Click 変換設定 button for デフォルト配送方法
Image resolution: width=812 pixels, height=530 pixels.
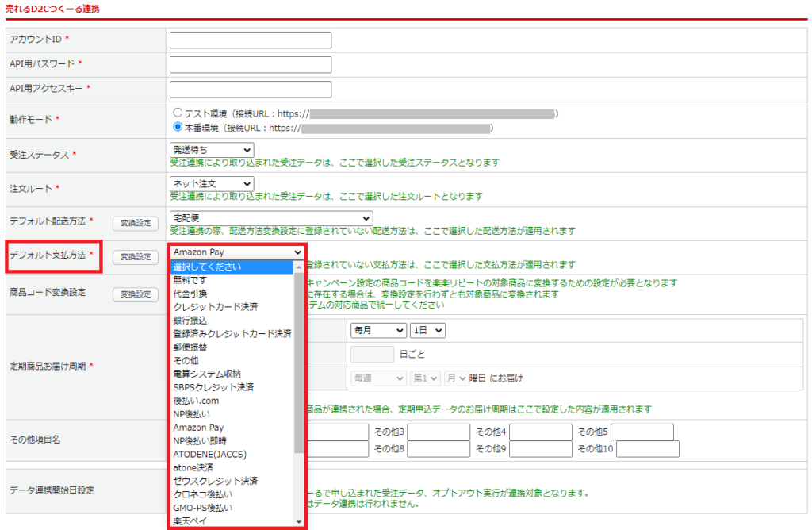click(x=136, y=223)
